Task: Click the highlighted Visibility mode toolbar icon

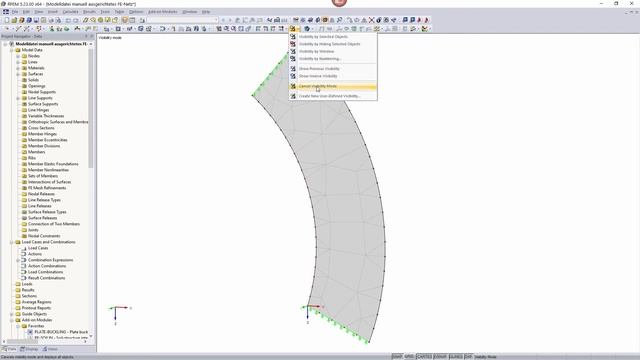Action: click(293, 29)
